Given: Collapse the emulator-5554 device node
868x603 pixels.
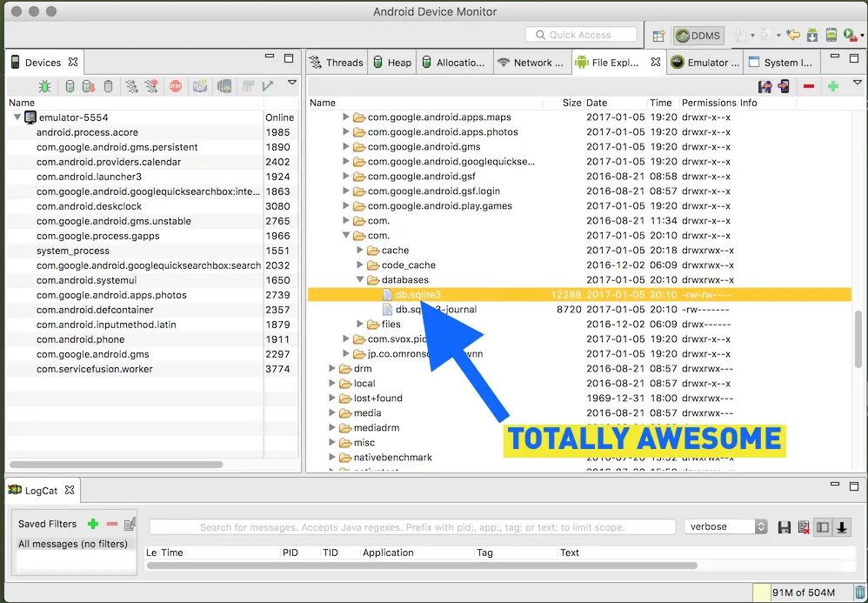Looking at the screenshot, I should point(17,117).
